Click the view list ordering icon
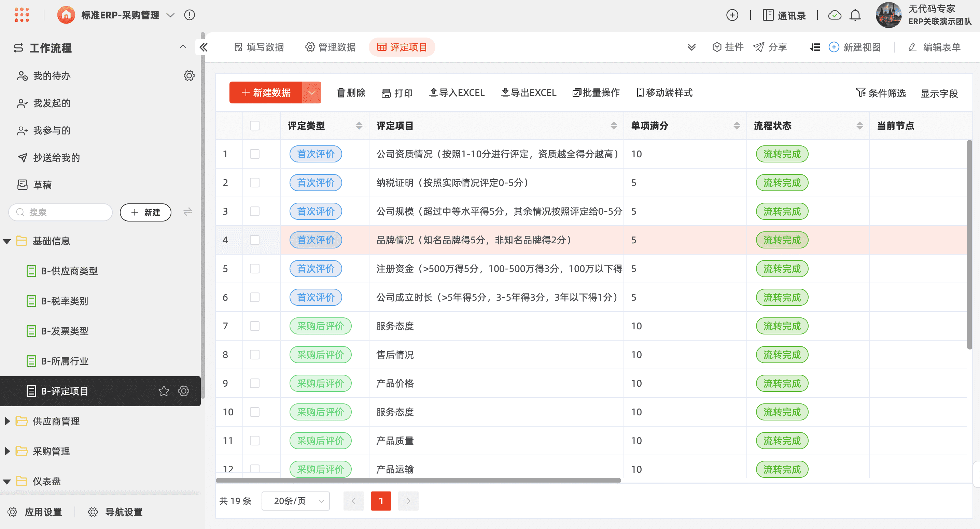The width and height of the screenshot is (980, 529). 814,47
